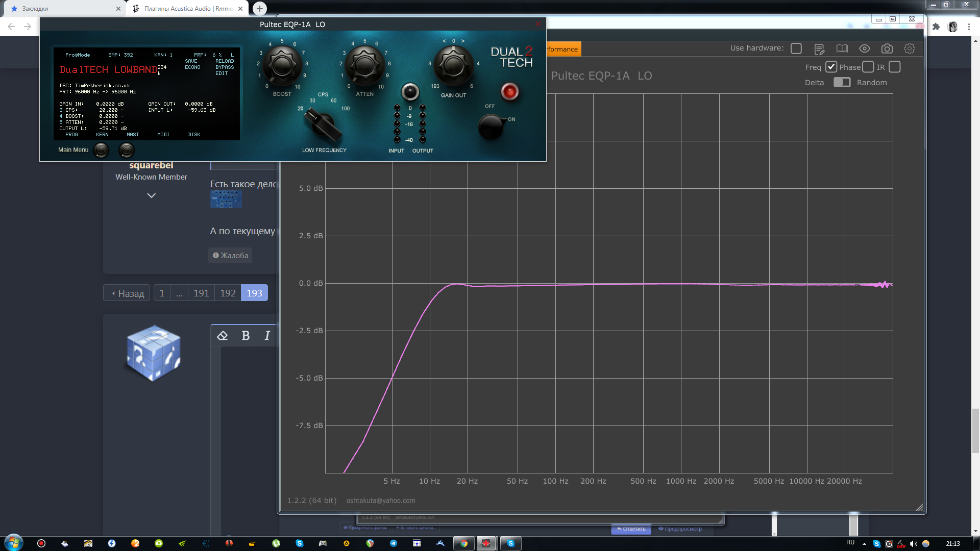The width and height of the screenshot is (980, 551).
Task: Enable the IR checkbox
Action: tap(894, 67)
